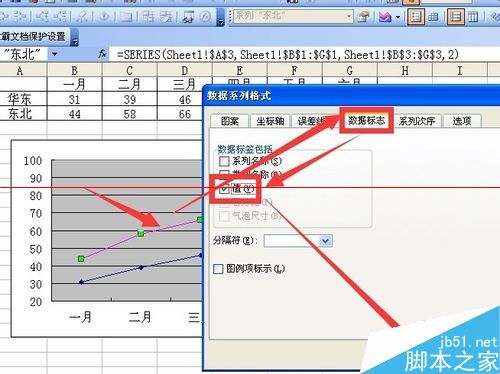The image size is (500, 374).
Task: Switch to the 坐标轴 tab
Action: 270,121
